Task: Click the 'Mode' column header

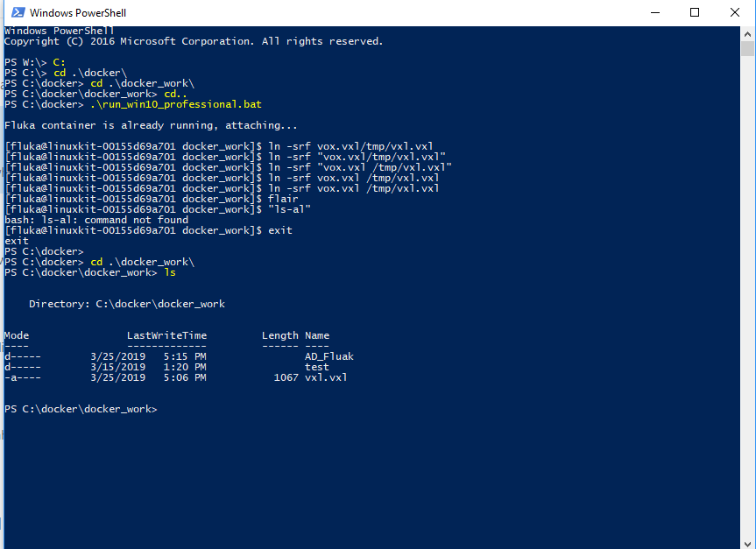Action: (17, 335)
